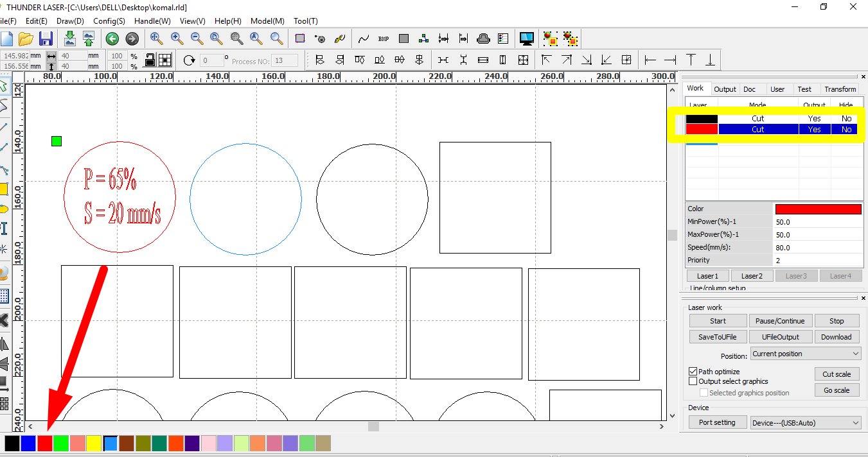Switch to the Output tab
Screen dimensions: 868x457
725,89
